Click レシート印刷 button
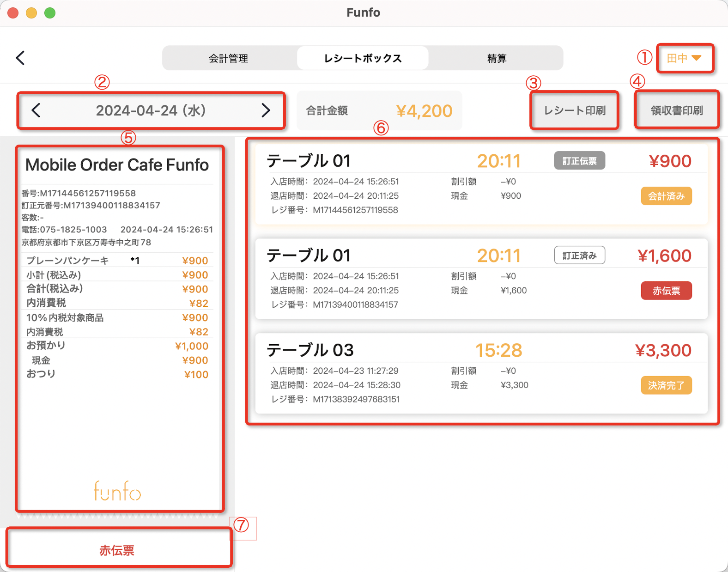The height and width of the screenshot is (572, 728). click(x=575, y=110)
